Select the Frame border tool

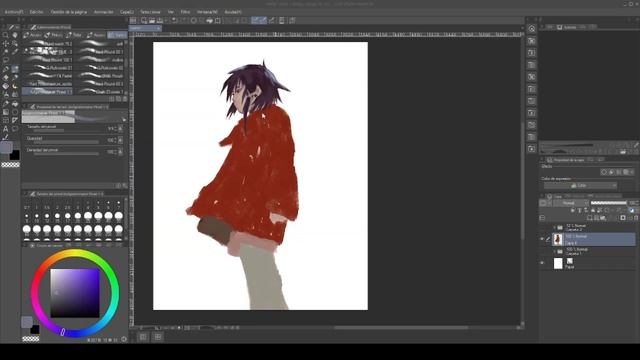[x=5, y=120]
